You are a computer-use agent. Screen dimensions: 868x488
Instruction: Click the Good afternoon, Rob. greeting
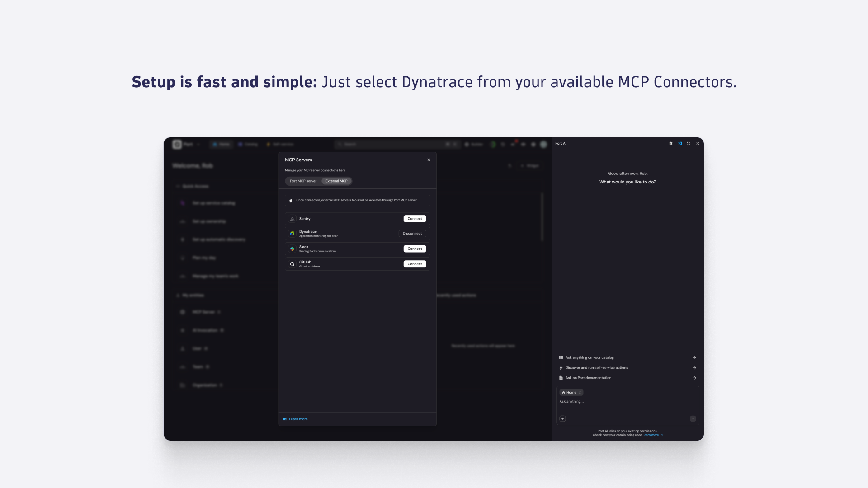(627, 174)
